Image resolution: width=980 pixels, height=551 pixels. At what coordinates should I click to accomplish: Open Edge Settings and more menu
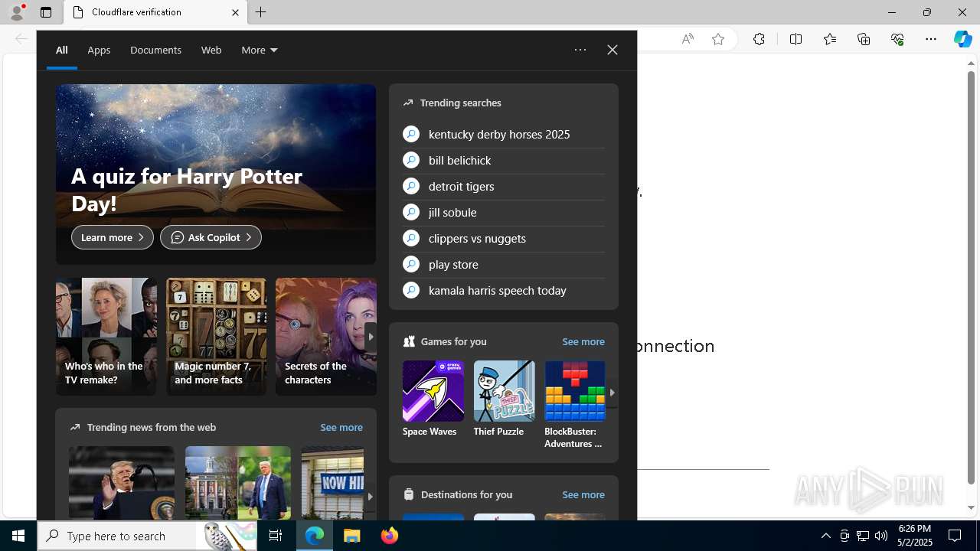click(931, 39)
